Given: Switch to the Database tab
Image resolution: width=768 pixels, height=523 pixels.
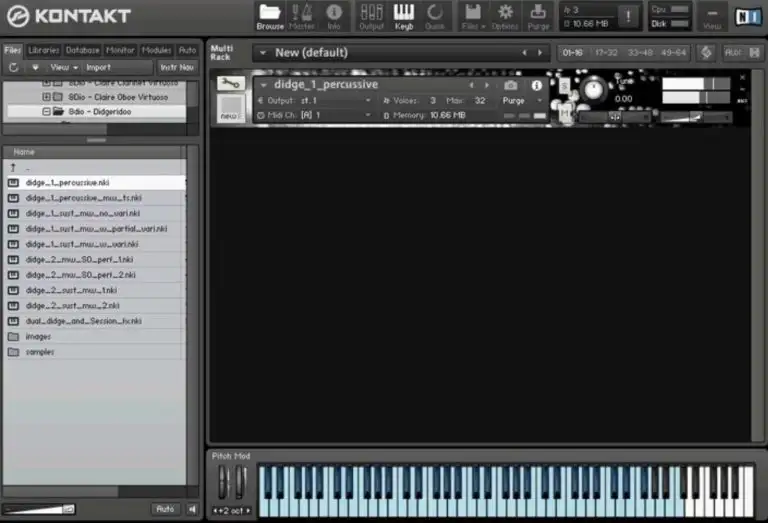Looking at the screenshot, I should tap(82, 50).
